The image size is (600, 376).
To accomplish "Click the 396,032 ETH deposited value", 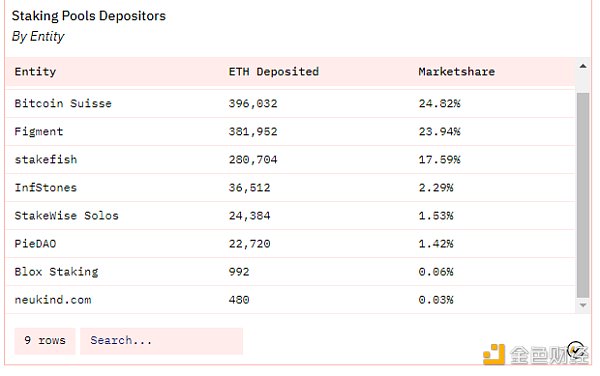I will [253, 104].
